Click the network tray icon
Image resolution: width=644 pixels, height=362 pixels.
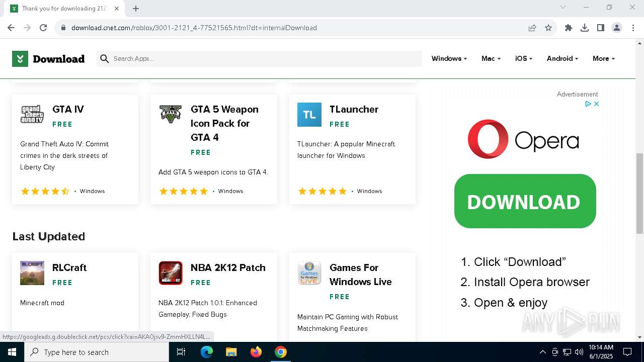coord(567,352)
